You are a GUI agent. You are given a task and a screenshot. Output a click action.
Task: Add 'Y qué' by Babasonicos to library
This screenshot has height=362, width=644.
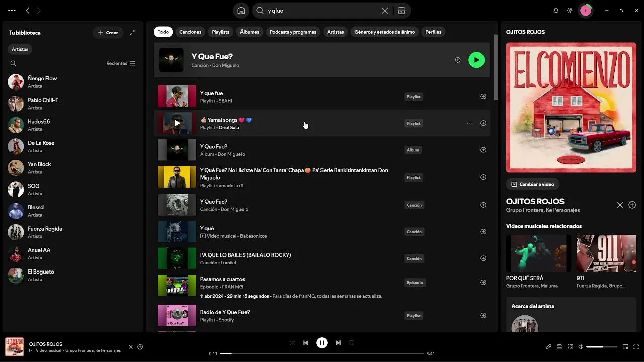(x=483, y=232)
